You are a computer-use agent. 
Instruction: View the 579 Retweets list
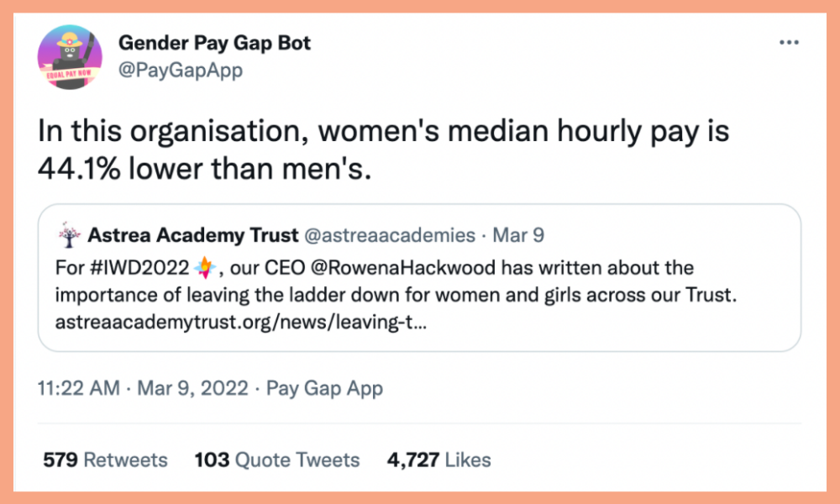click(x=106, y=459)
